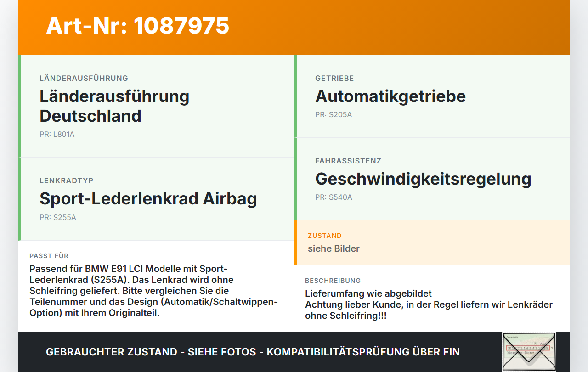Click the dark footer banner text
Image resolution: width=588 pixels, height=372 pixels.
pyautogui.click(x=253, y=352)
